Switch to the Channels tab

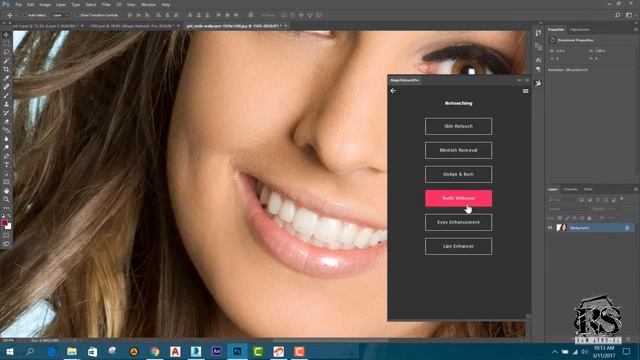pyautogui.click(x=571, y=189)
